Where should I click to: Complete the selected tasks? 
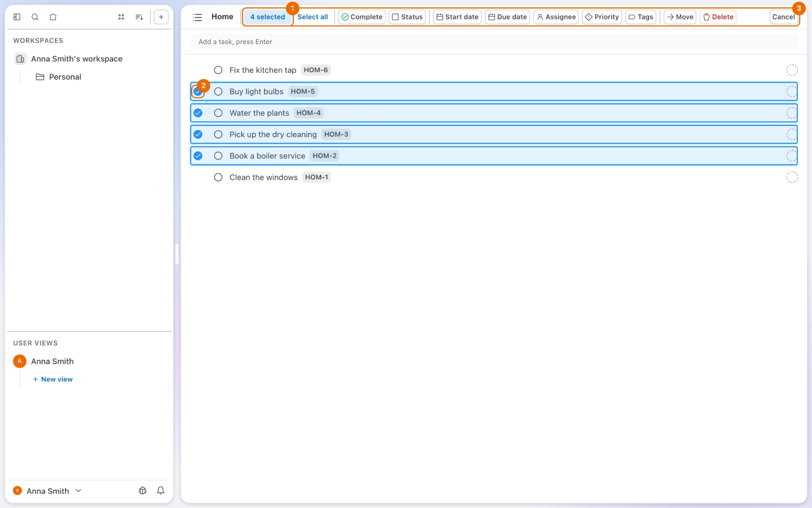click(362, 17)
